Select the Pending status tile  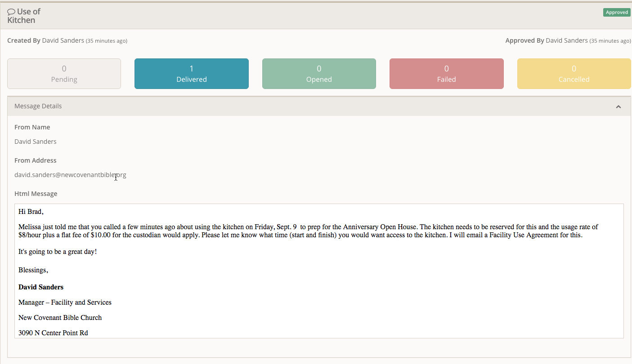(64, 74)
